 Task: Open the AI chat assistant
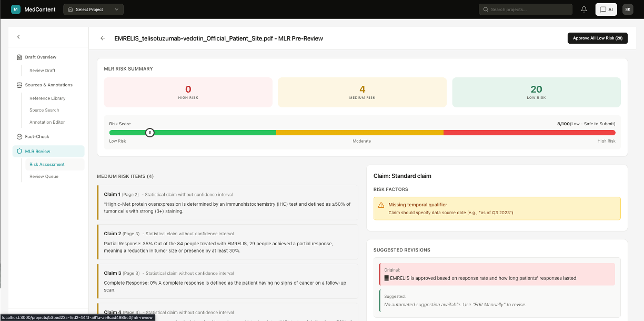606,9
